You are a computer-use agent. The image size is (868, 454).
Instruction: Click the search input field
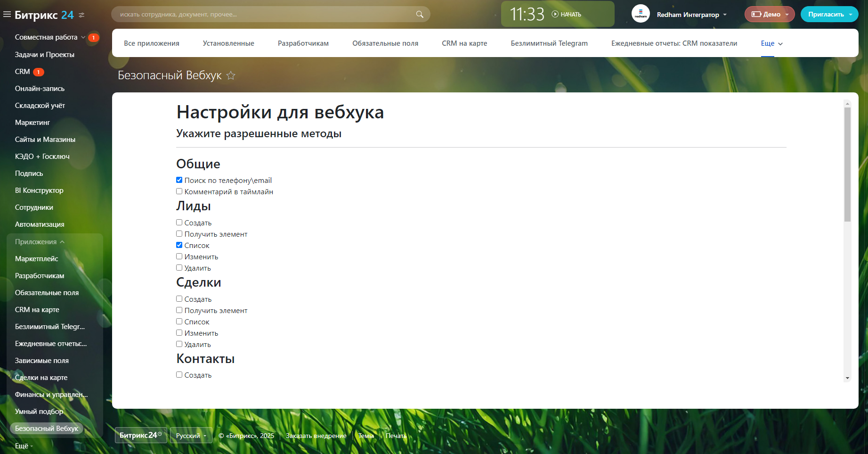pyautogui.click(x=264, y=15)
